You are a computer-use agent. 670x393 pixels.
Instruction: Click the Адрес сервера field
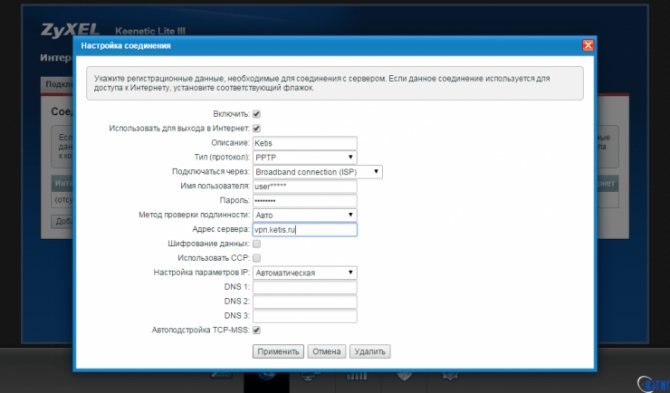(x=305, y=229)
